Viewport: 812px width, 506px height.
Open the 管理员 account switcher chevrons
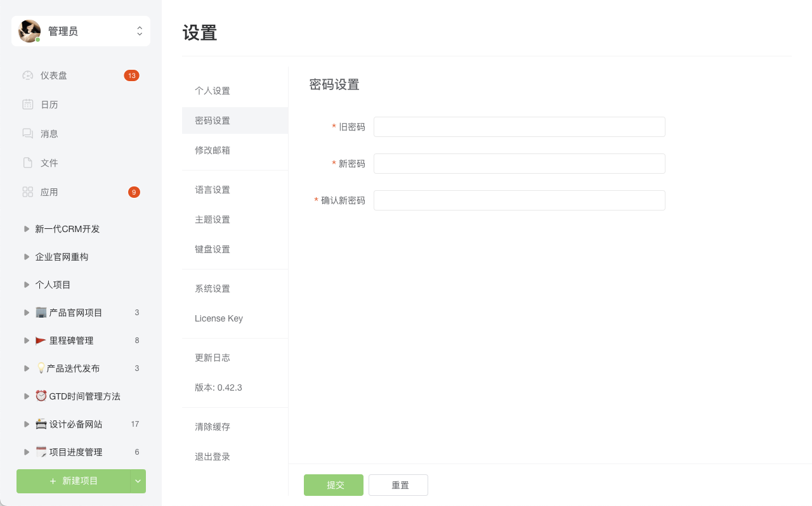(x=140, y=31)
